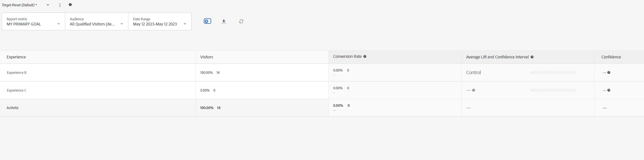Screen dimensions: 644x160
Task: Download the report data
Action: pyautogui.click(x=224, y=21)
